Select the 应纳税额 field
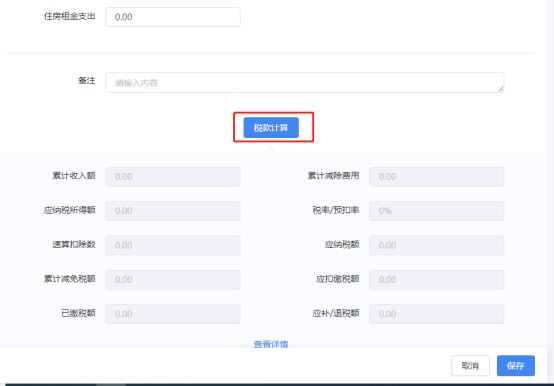This screenshot has width=554, height=386. click(x=436, y=245)
